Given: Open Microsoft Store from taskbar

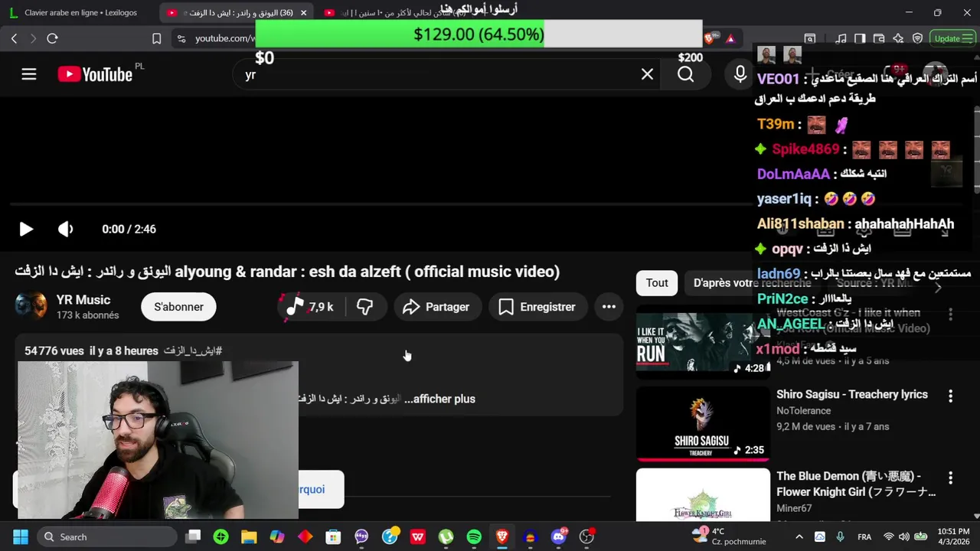Looking at the screenshot, I should tap(333, 537).
